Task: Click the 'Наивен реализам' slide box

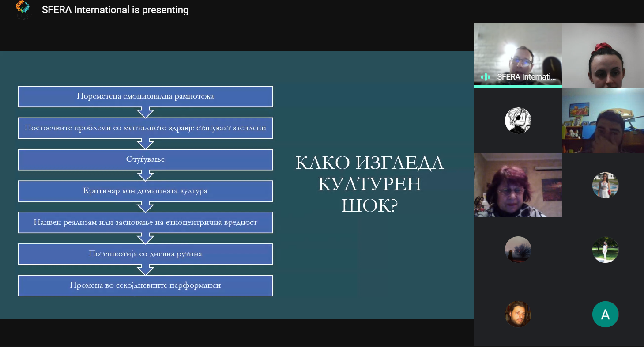Action: [145, 222]
